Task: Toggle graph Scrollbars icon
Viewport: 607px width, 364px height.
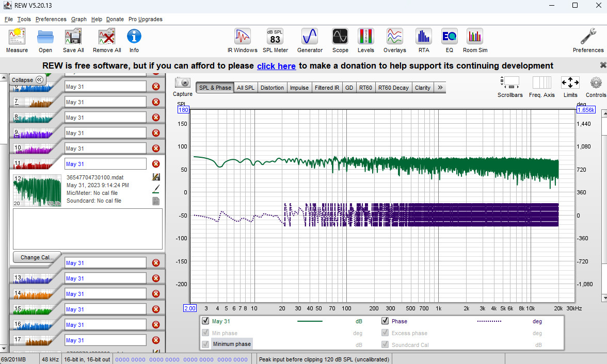Action: [x=510, y=82]
